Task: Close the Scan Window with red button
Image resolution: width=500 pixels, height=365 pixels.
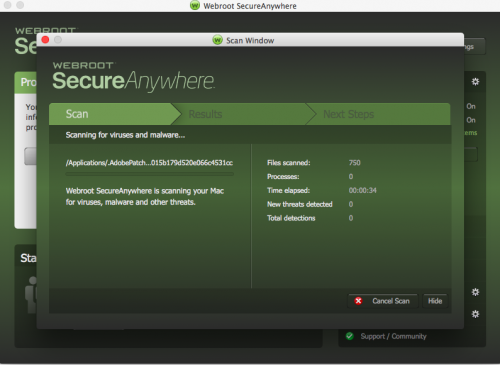Action: 45,40
